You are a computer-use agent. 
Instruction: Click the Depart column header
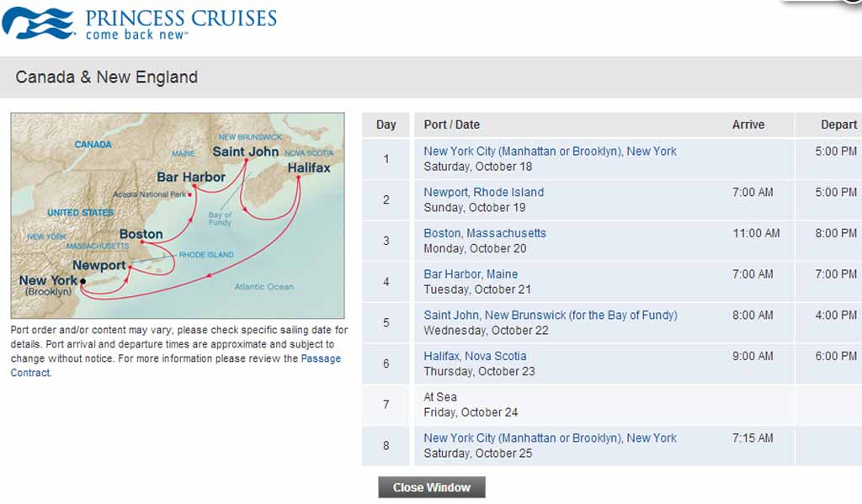(839, 125)
